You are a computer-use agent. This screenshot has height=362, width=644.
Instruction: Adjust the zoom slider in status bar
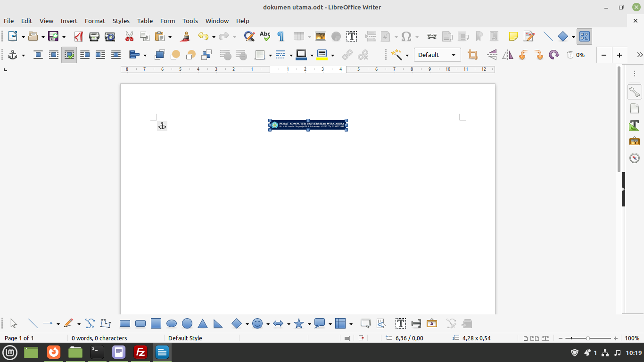pos(588,338)
